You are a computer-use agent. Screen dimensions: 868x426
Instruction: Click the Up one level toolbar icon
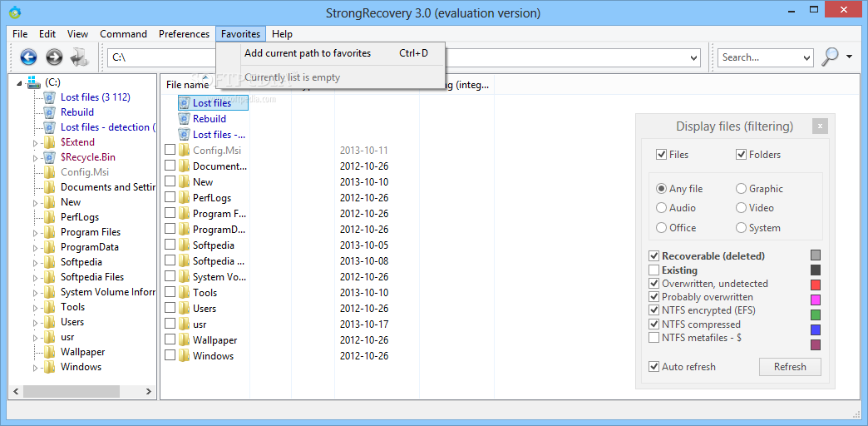click(x=80, y=57)
